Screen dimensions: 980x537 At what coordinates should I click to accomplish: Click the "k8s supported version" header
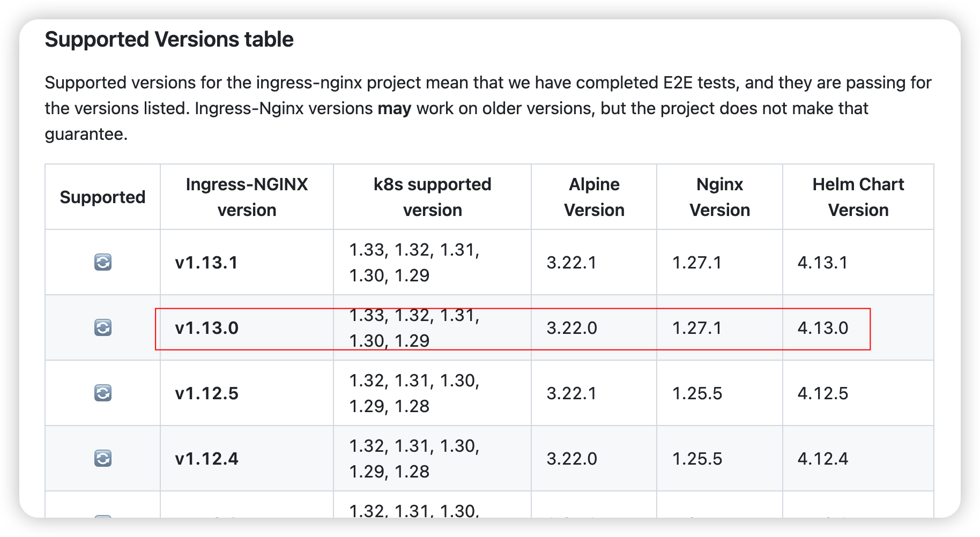432,197
